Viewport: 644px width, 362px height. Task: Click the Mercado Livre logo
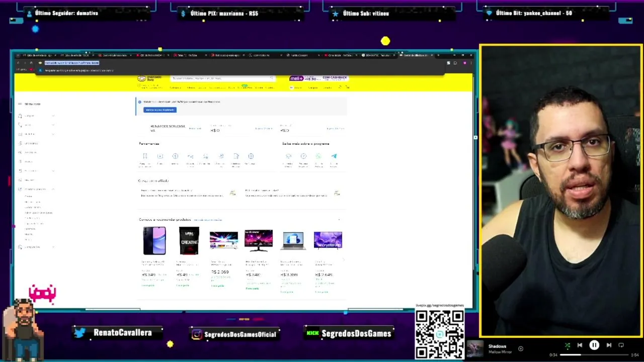pyautogui.click(x=149, y=78)
